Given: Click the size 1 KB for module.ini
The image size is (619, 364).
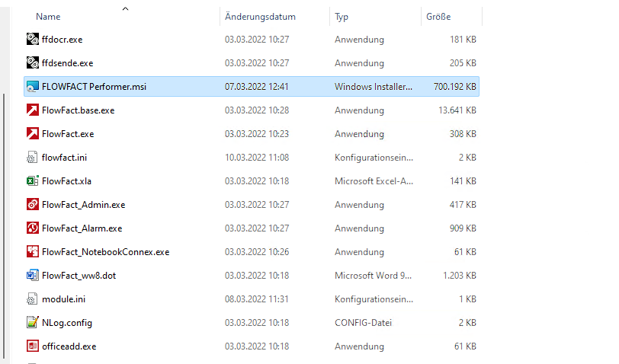Looking at the screenshot, I should coord(467,299).
